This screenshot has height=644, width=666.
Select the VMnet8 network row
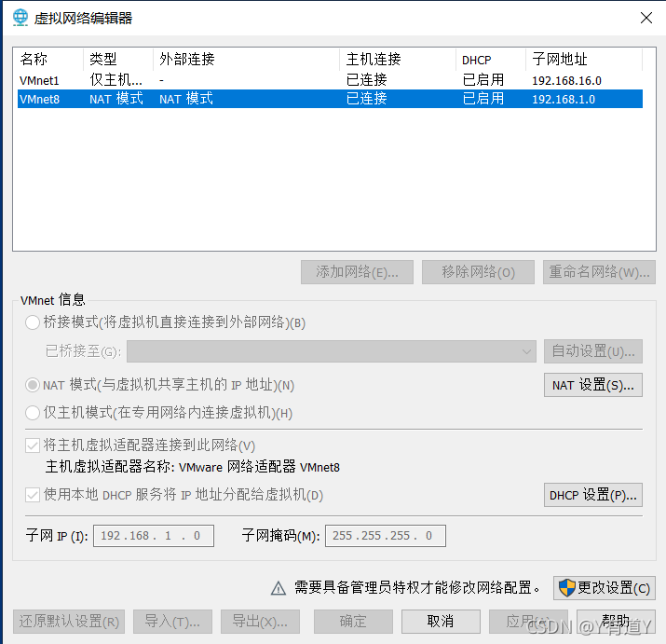point(330,99)
